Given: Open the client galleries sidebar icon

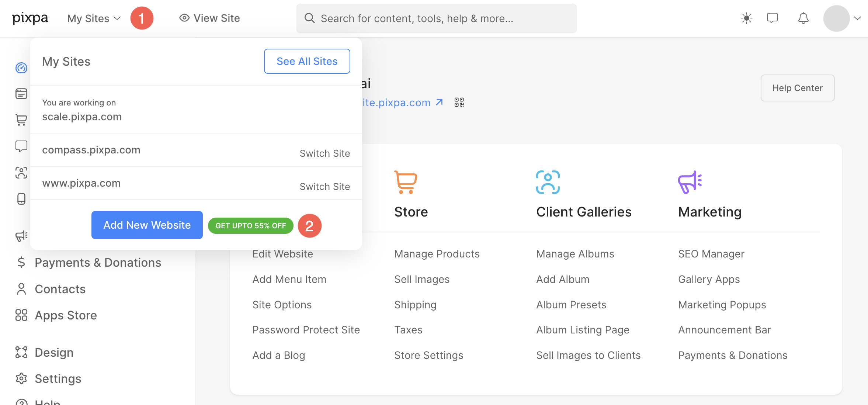Looking at the screenshot, I should pos(21,173).
